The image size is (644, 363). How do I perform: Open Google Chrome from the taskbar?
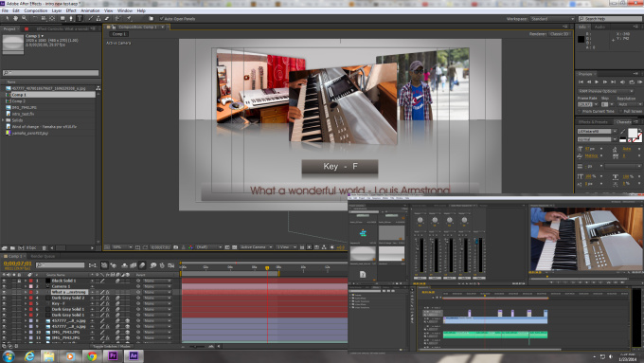[92, 356]
